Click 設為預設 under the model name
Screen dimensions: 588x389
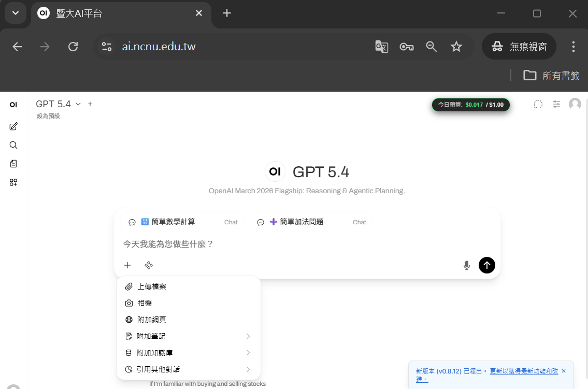(48, 117)
